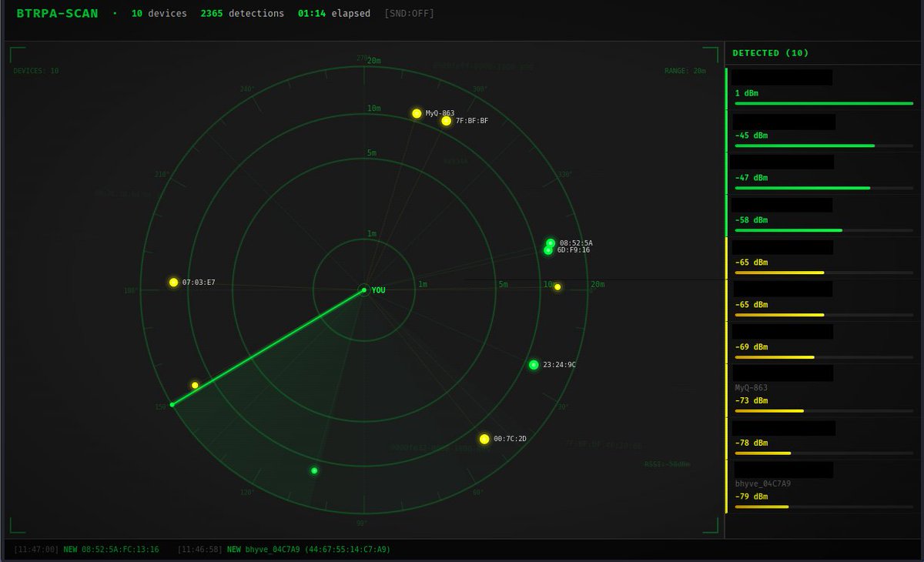924x562 pixels.
Task: Click log entry NEW bhyve_04C7A9 (44:67:55:14:C7:A9)
Action: click(309, 550)
